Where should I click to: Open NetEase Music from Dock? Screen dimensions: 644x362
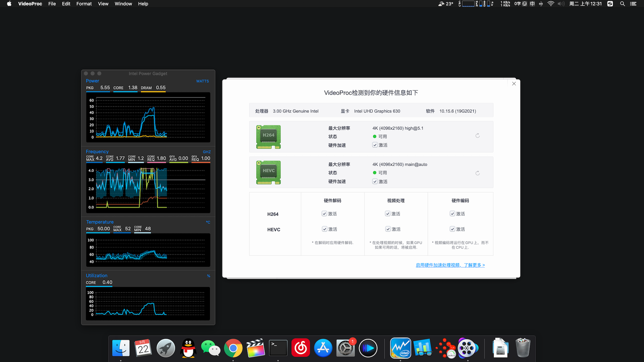(x=300, y=348)
